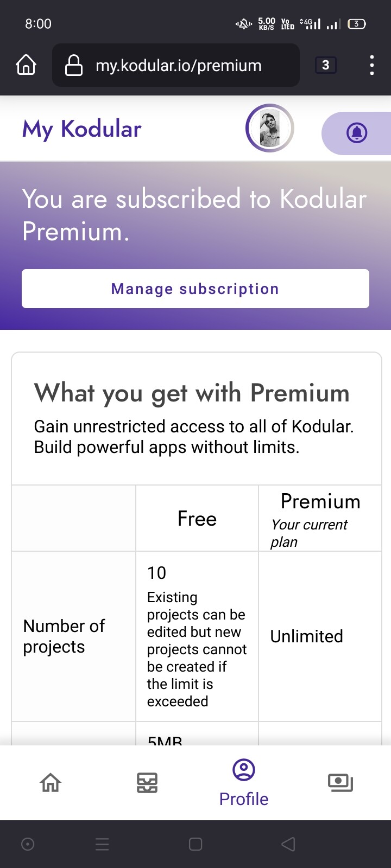Go to Home in bottom navigation
Viewport: 391px width, 868px height.
click(51, 783)
